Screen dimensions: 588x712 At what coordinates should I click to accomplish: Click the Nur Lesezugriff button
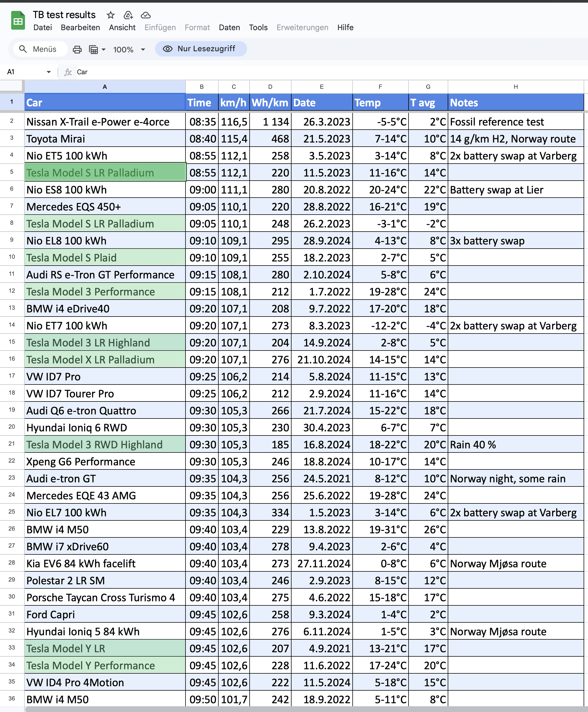[201, 49]
